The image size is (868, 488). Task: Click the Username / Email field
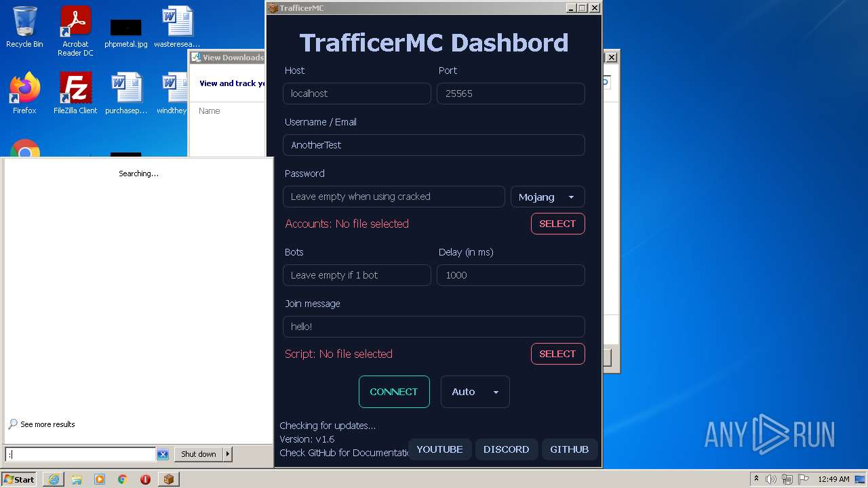pyautogui.click(x=434, y=145)
